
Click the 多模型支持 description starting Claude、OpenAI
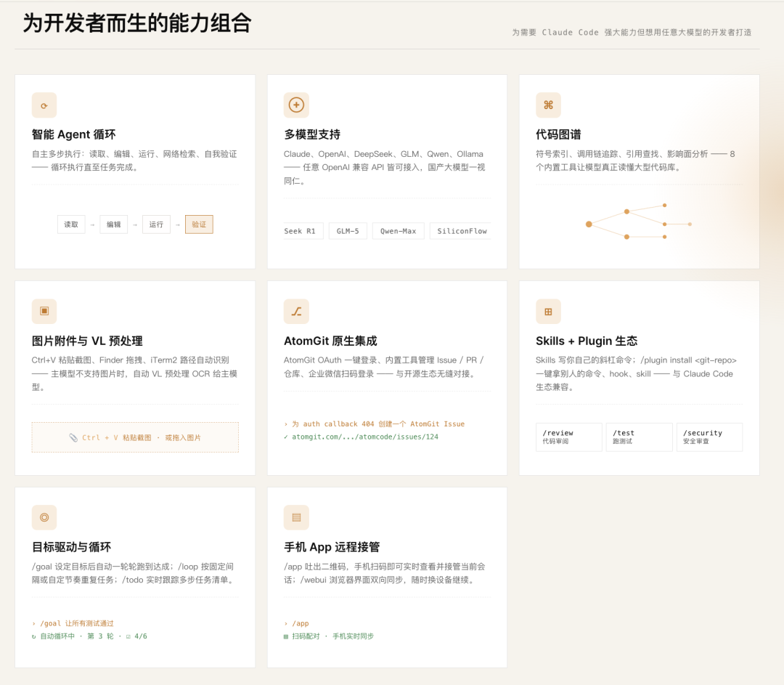[385, 168]
